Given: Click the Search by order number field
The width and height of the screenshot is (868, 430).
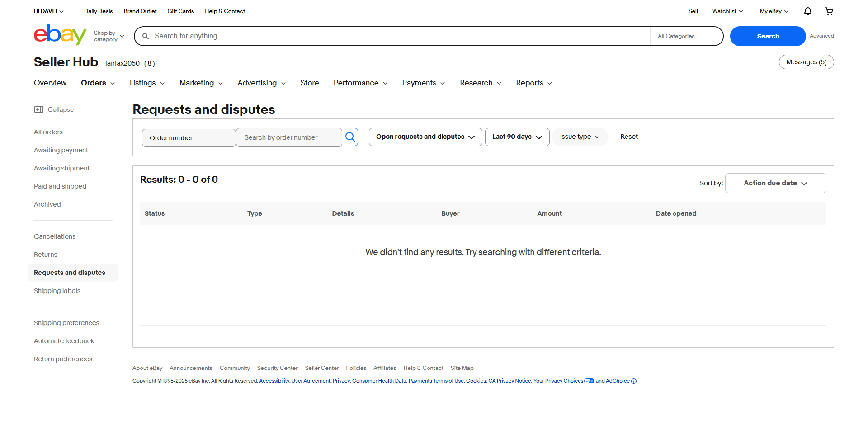Looking at the screenshot, I should [x=289, y=137].
